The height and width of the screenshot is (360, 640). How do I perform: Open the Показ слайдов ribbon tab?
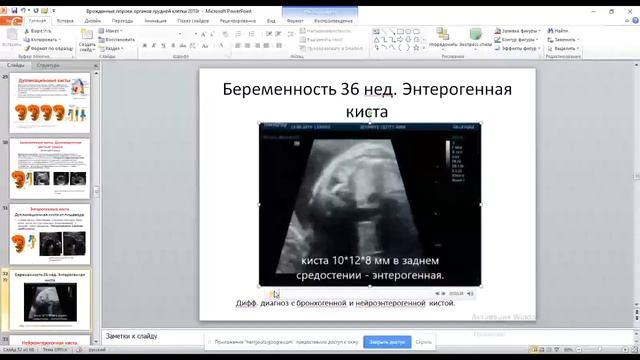(x=193, y=20)
